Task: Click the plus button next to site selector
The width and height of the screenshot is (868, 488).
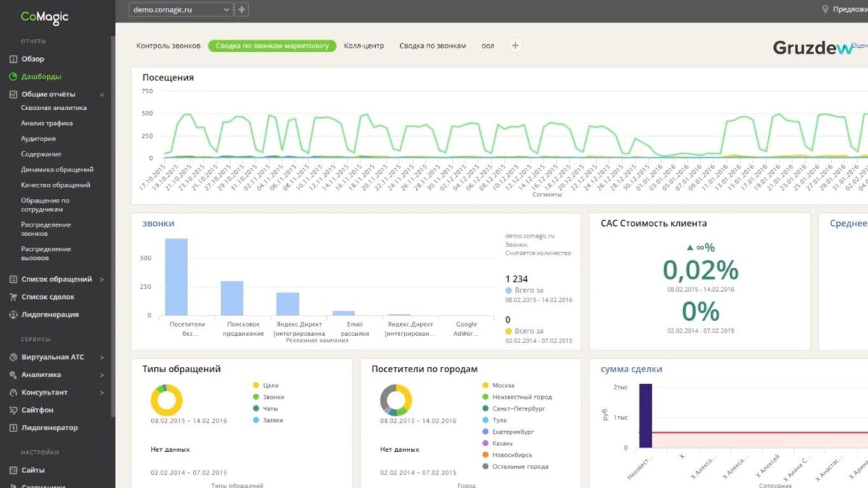Action: (242, 9)
